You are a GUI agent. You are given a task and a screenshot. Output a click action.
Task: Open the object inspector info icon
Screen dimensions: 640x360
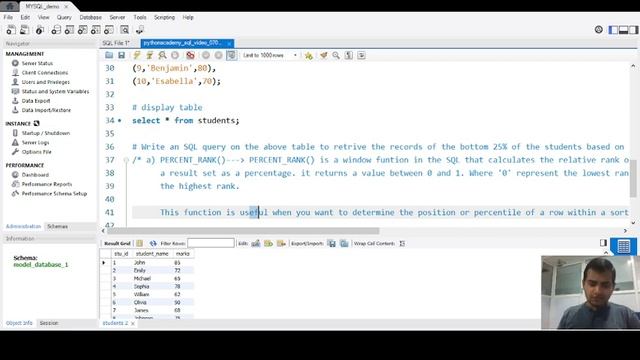40,30
